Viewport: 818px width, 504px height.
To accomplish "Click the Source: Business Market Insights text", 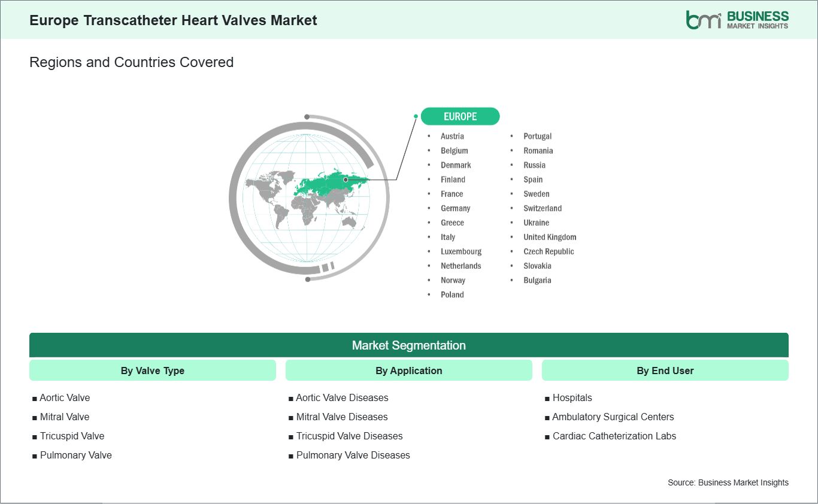I will coord(728,482).
